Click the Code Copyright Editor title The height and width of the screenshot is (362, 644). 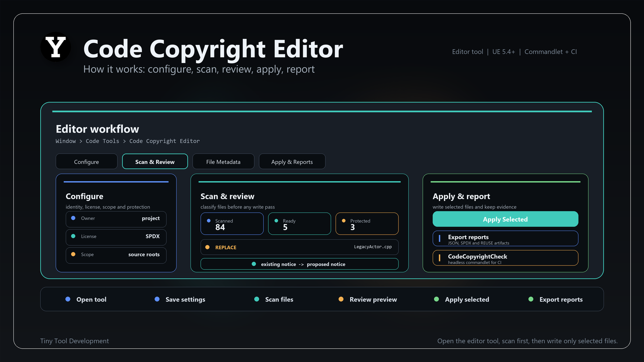213,49
